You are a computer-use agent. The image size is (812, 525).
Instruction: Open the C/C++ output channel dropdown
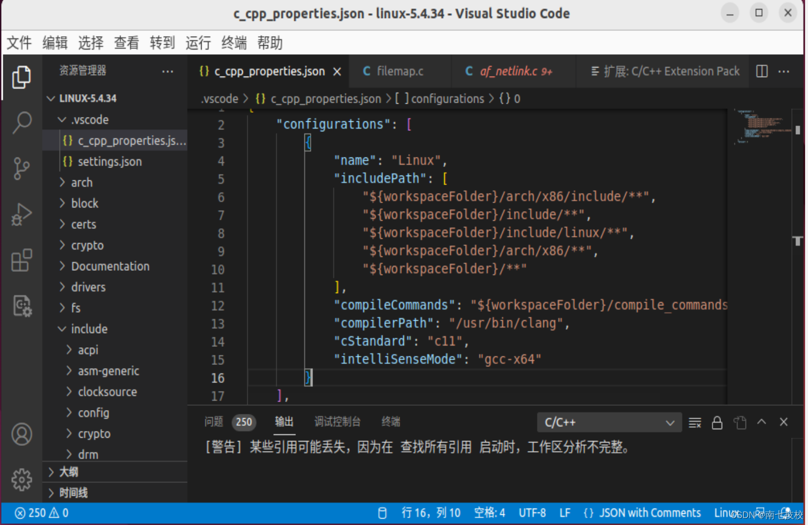pyautogui.click(x=609, y=422)
